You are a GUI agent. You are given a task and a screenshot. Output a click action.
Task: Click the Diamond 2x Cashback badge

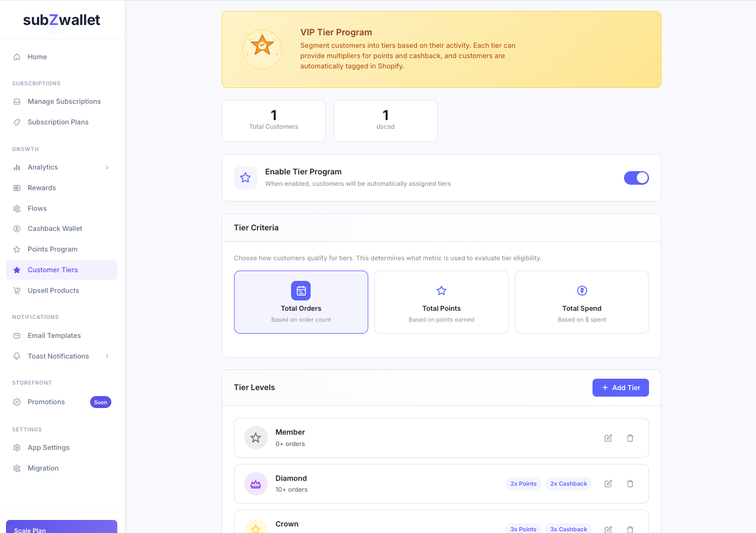pos(569,484)
